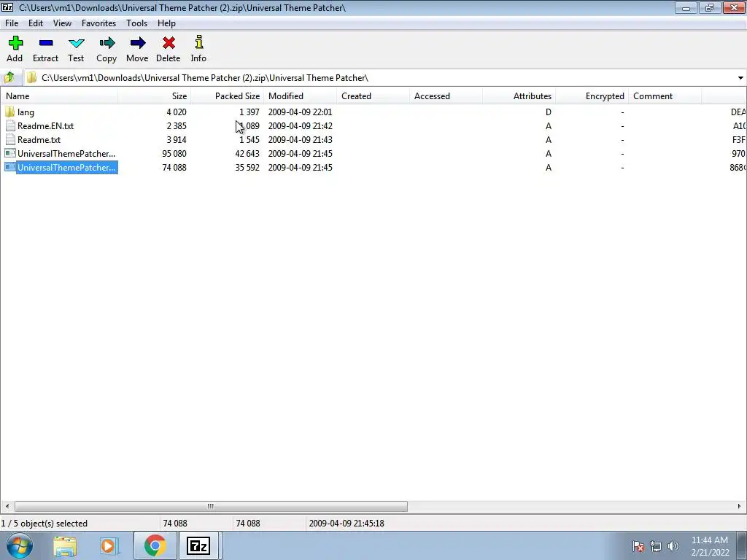Click horizontal scrollbar right arrow
Viewport: 747px width, 560px height.
point(740,506)
